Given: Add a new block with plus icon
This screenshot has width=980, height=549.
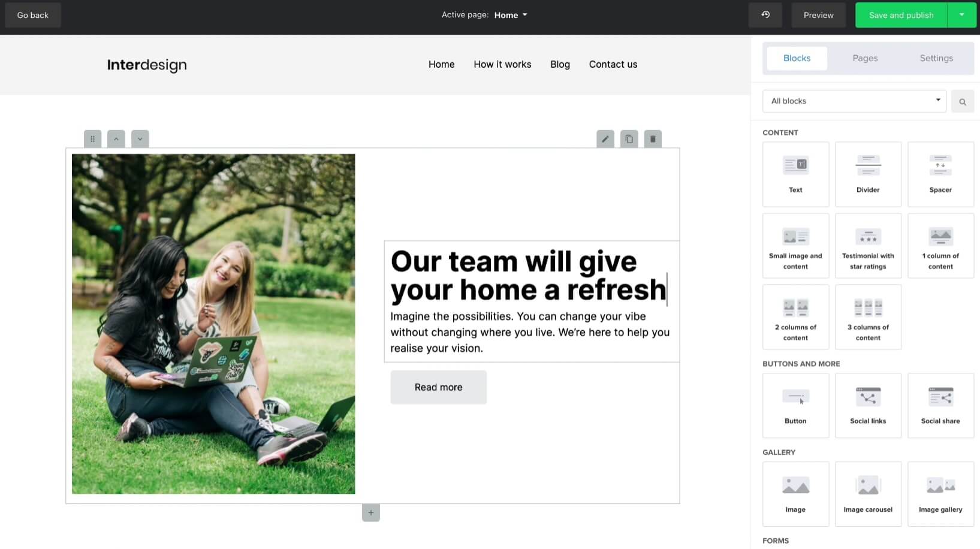Looking at the screenshot, I should tap(371, 513).
